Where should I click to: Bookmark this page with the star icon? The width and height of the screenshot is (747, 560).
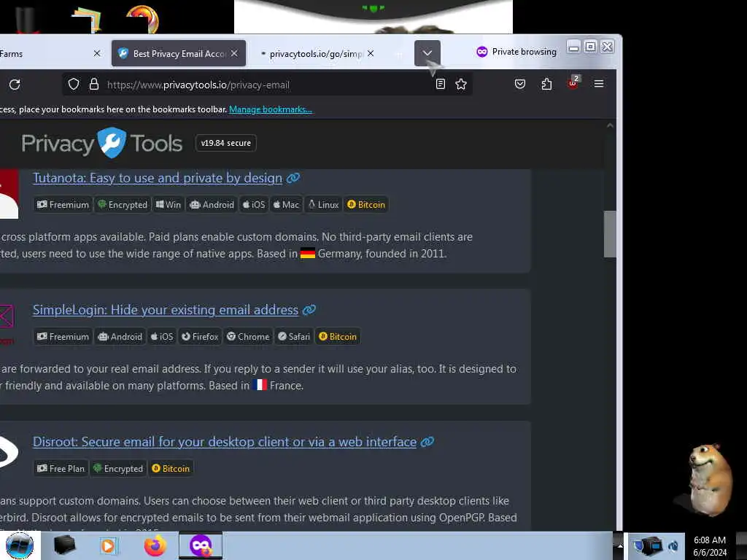pos(461,85)
